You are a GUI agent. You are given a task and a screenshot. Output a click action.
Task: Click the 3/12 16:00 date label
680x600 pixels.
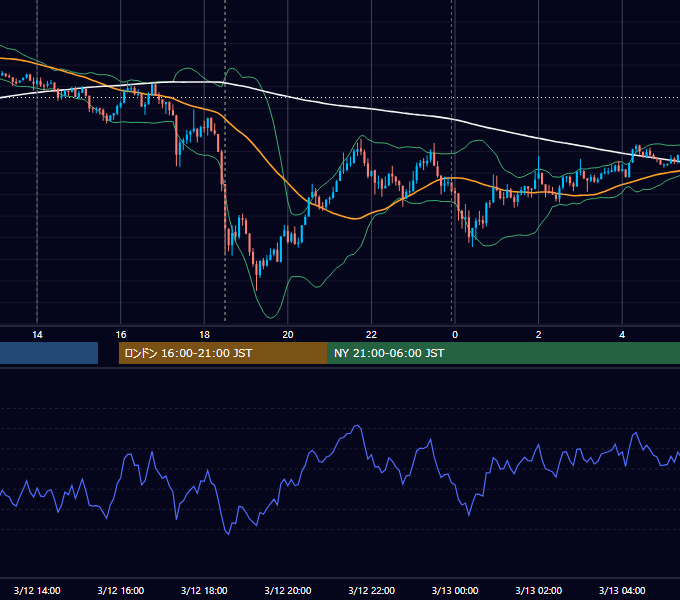click(121, 590)
